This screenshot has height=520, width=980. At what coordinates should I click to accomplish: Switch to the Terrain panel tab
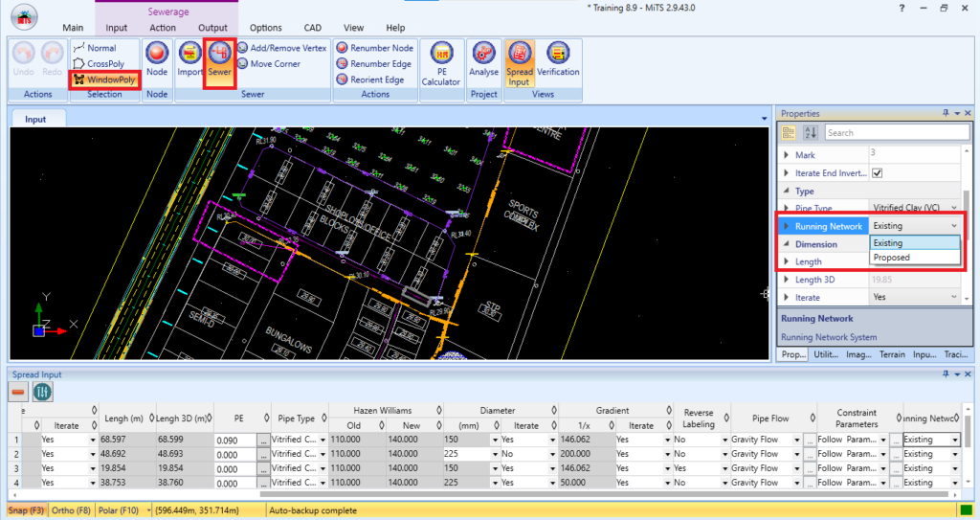point(892,354)
